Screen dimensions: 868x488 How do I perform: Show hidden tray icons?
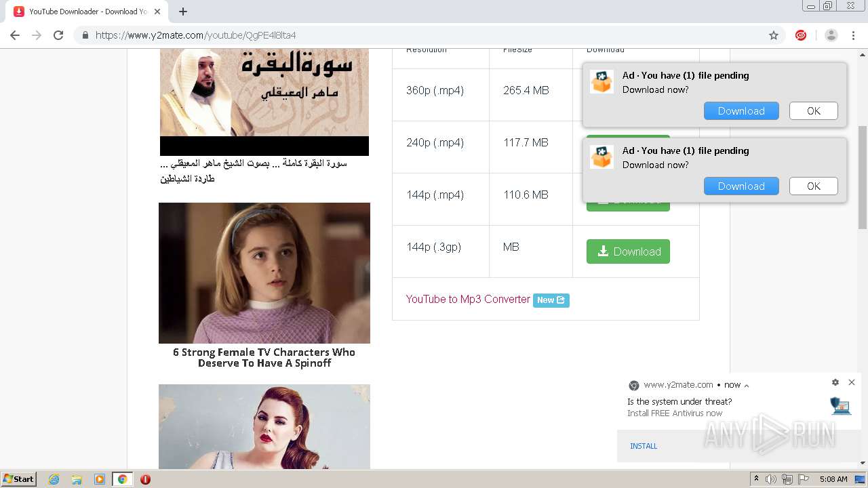click(757, 479)
